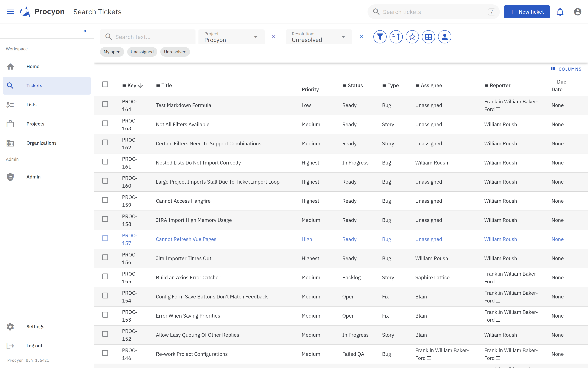Check the PROC-161 row checkbox
Screen dimensions: 588x368
105,162
